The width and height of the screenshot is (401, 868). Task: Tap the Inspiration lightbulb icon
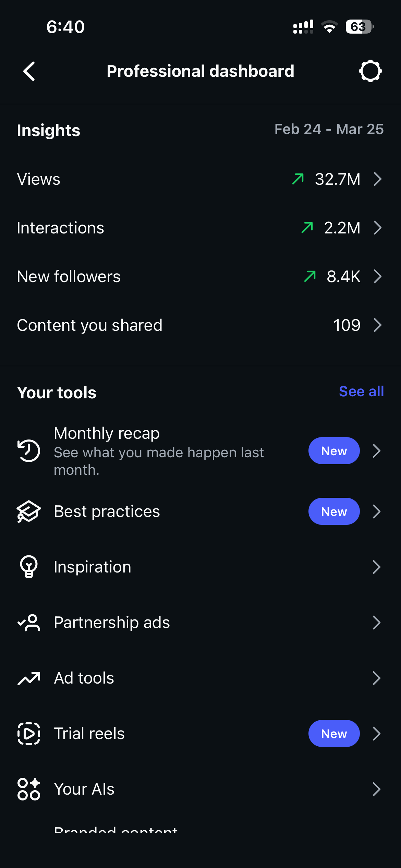point(29,567)
